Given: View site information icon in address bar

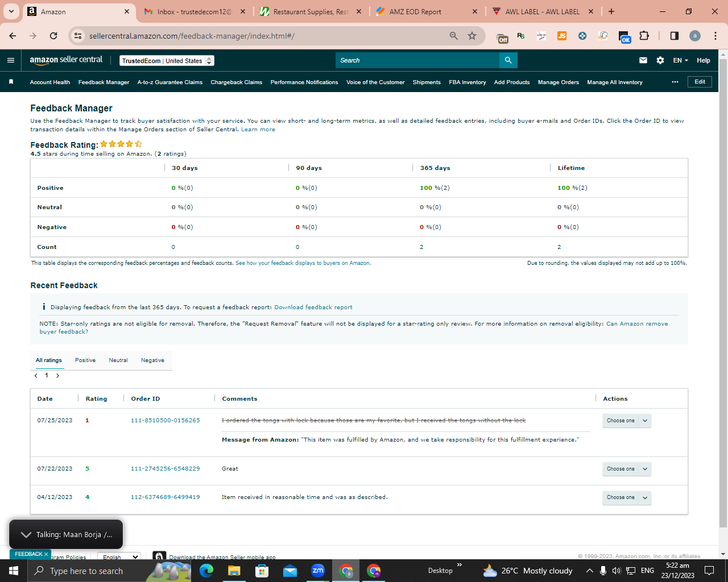Looking at the screenshot, I should click(78, 36).
